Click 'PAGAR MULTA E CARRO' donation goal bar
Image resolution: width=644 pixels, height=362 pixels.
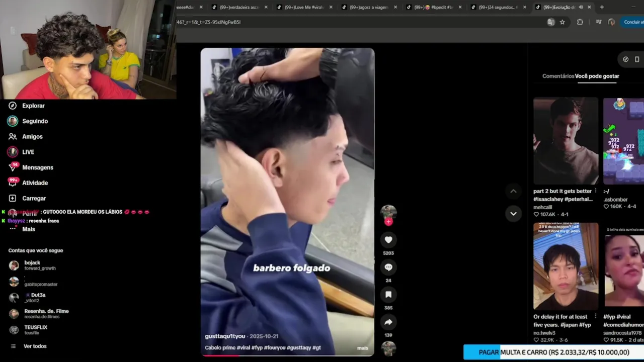[x=553, y=352]
